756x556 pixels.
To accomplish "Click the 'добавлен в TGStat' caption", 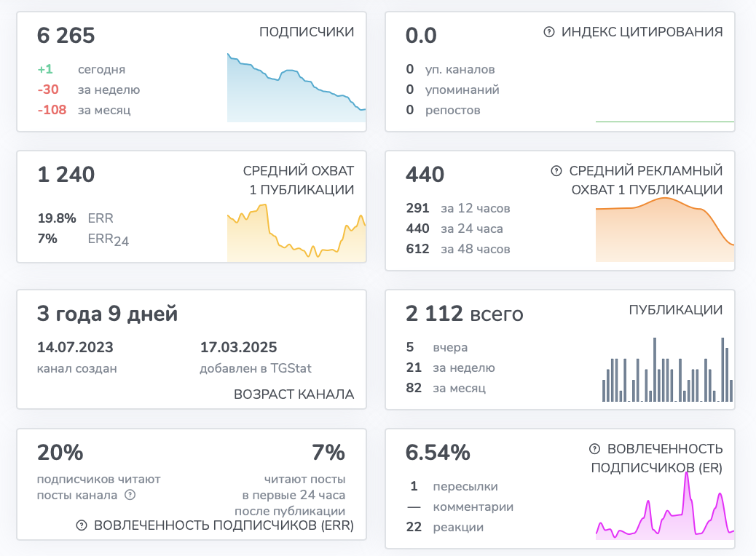I will (x=256, y=368).
